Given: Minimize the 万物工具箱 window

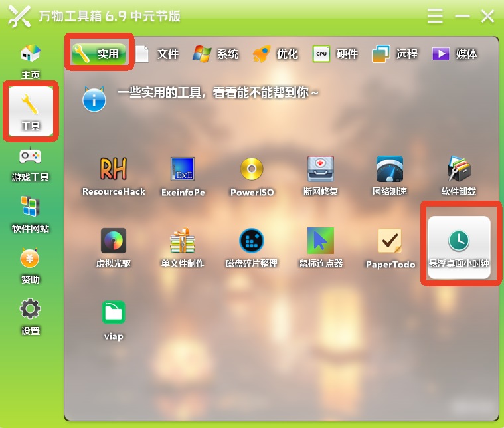Looking at the screenshot, I should pyautogui.click(x=462, y=16).
